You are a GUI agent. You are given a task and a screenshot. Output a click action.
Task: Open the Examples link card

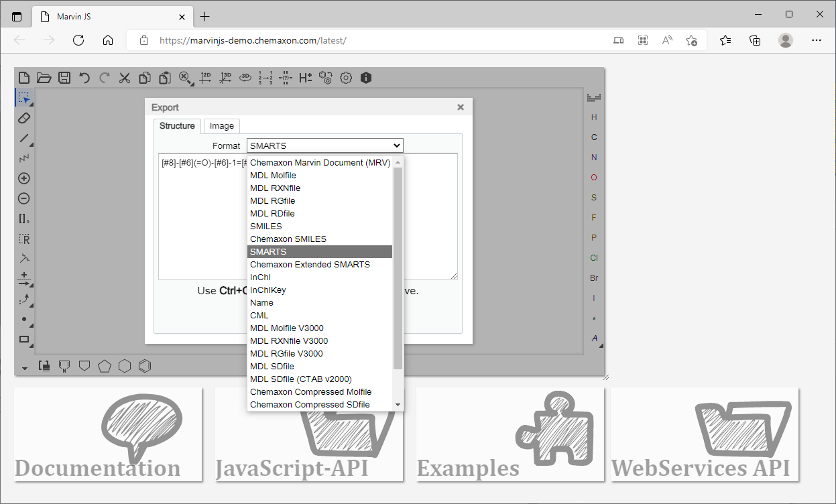[x=510, y=434]
